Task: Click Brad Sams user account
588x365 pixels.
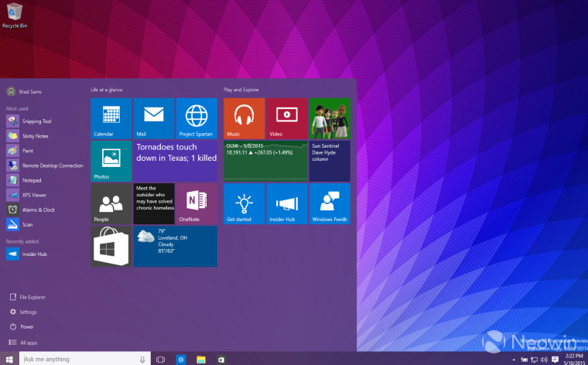Action: 31,91
